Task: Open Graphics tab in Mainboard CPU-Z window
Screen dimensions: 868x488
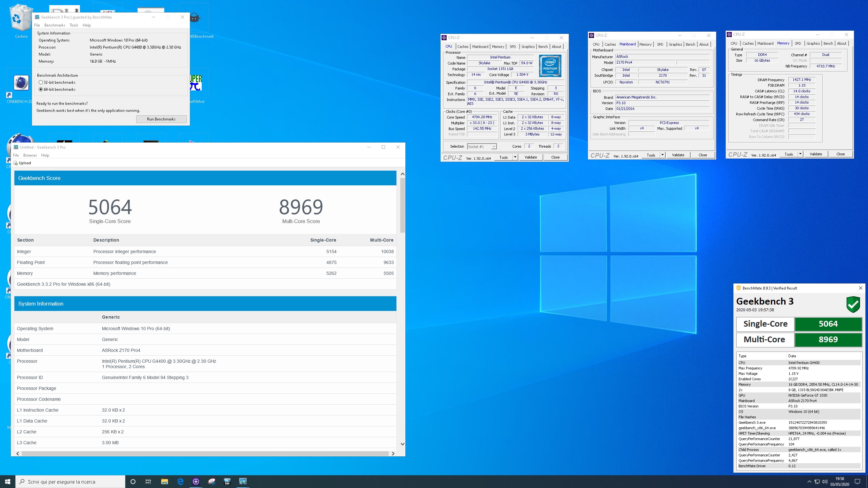Action: click(675, 44)
